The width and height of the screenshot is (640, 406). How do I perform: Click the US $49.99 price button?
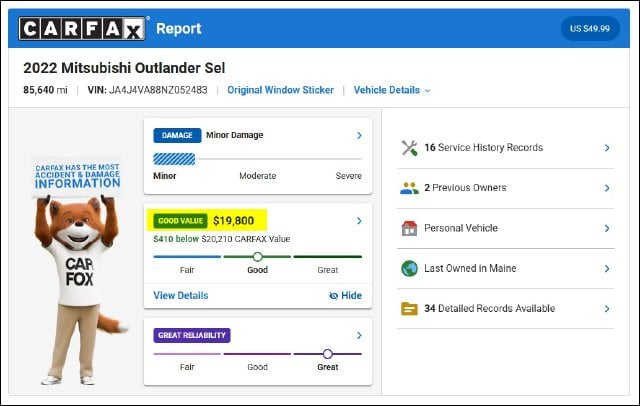point(590,29)
